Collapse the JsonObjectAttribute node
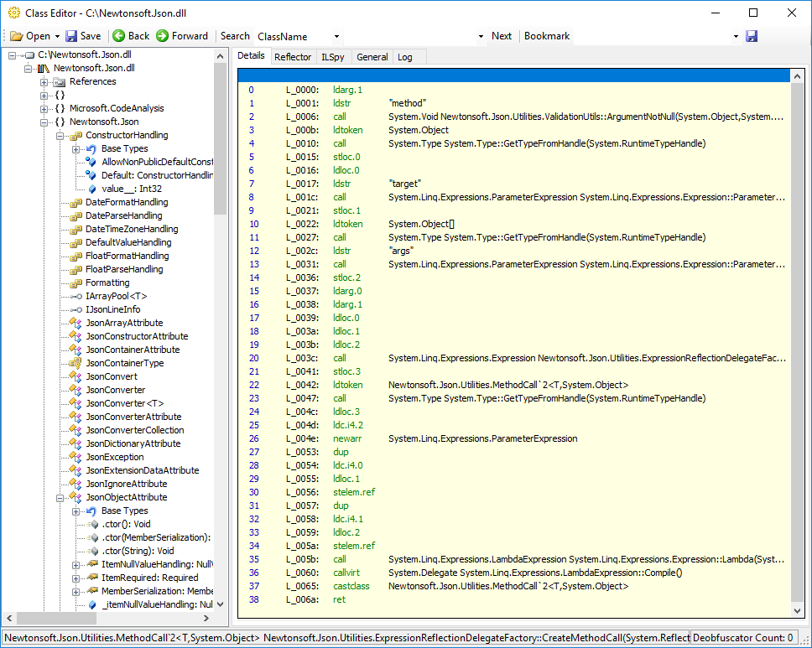 click(60, 497)
